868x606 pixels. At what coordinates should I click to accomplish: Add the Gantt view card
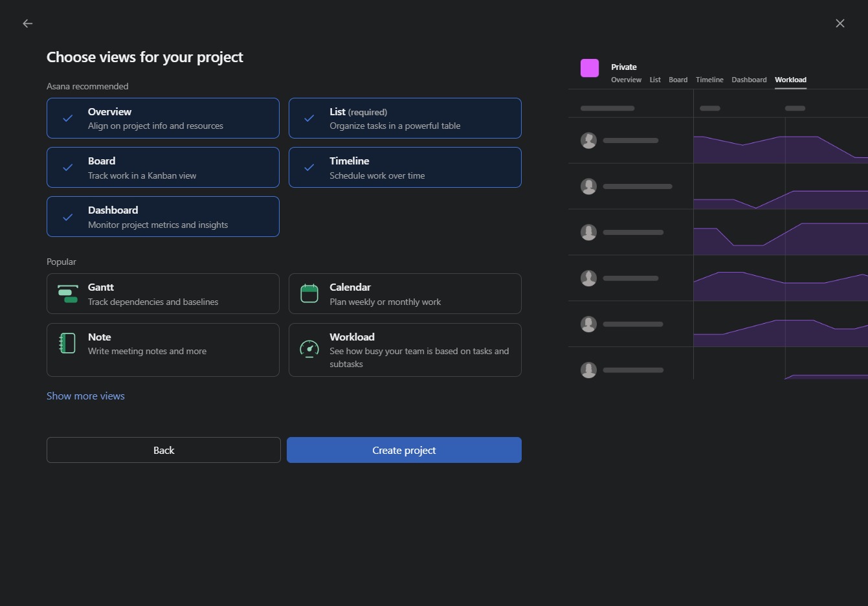163,294
